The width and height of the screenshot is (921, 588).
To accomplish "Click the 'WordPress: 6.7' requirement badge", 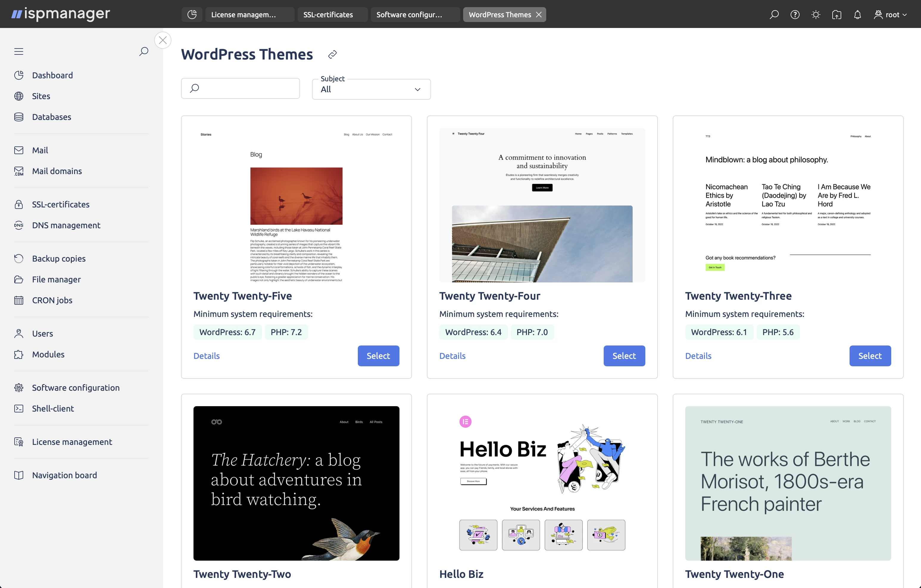I will (228, 332).
